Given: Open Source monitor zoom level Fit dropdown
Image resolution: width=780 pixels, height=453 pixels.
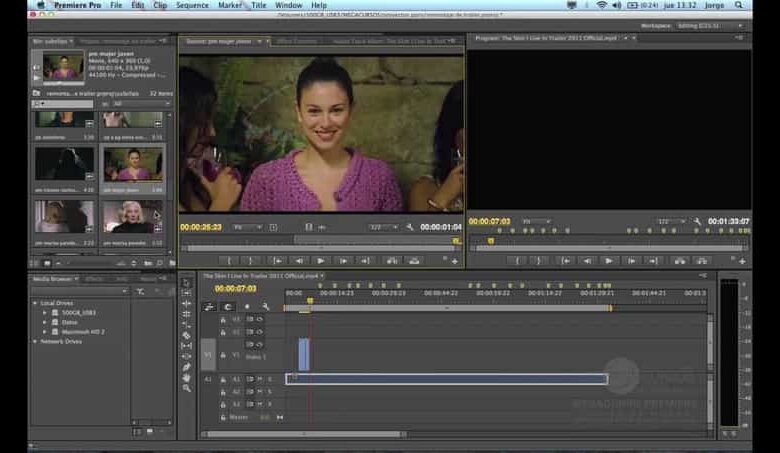Looking at the screenshot, I should [x=243, y=227].
